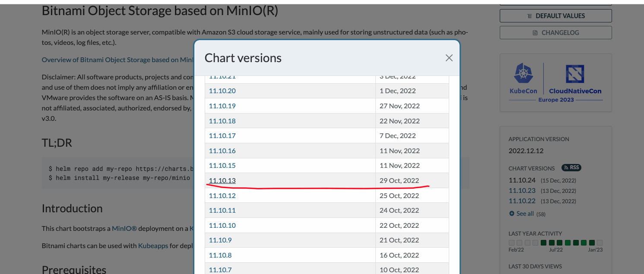Open the DEFAULT VALUES button
The image size is (644, 274).
[x=555, y=16]
